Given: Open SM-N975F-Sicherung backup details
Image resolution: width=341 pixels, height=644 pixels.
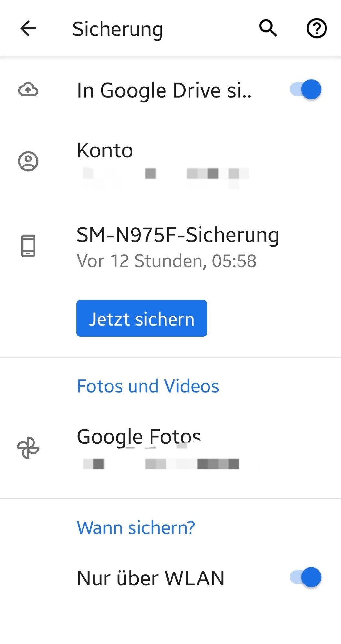Looking at the screenshot, I should 170,247.
